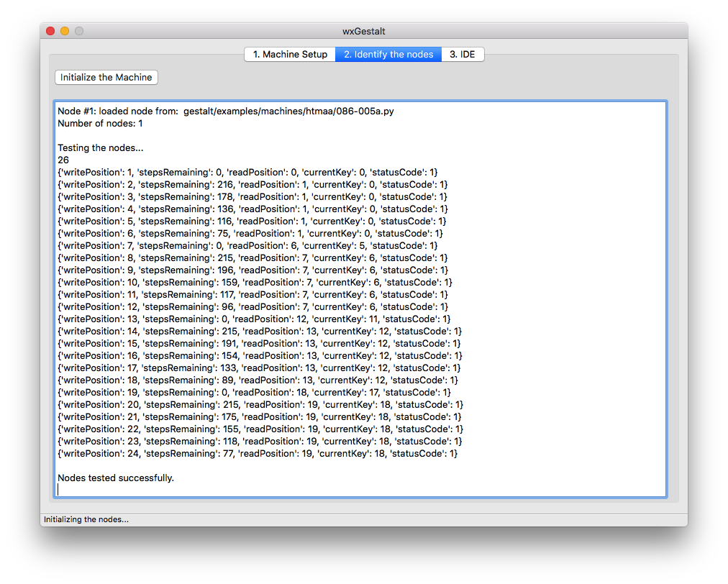Click the log row with writePosition 8
728x584 pixels.
click(x=252, y=258)
